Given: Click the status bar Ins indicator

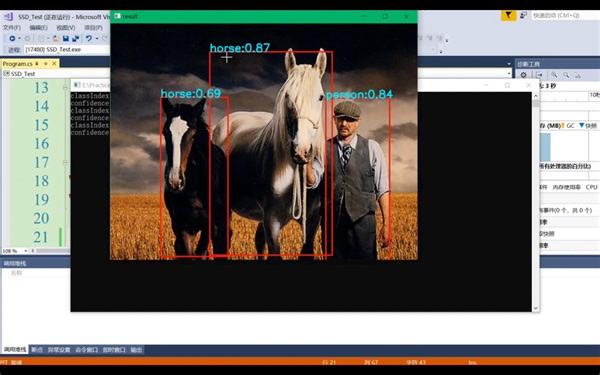Looking at the screenshot, I should (x=472, y=362).
